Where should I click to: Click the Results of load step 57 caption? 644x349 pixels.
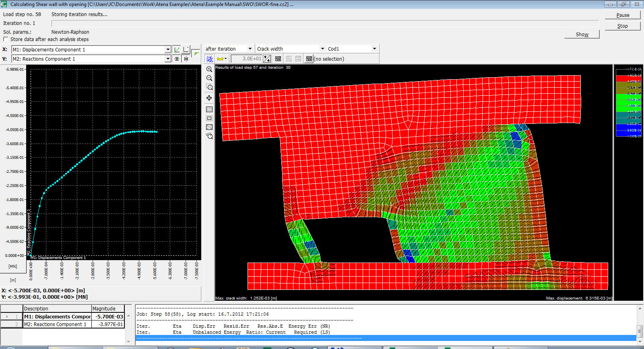click(253, 67)
